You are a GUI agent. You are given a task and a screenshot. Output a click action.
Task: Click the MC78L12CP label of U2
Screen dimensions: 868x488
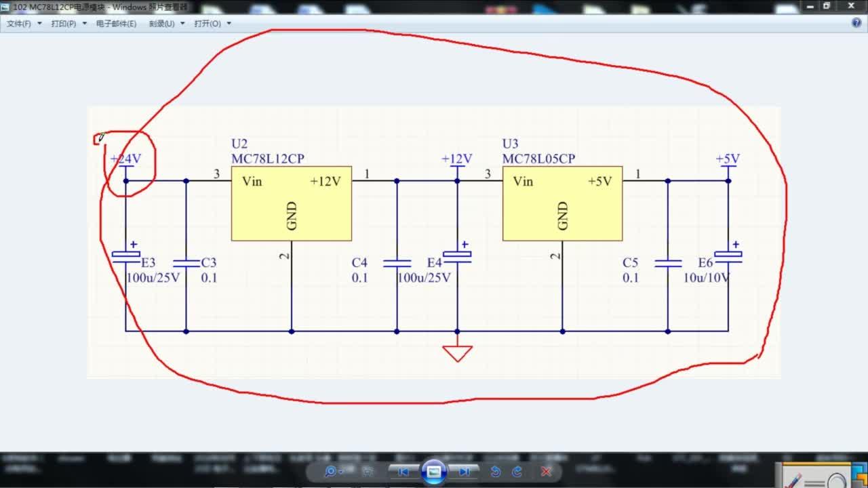pyautogui.click(x=268, y=159)
